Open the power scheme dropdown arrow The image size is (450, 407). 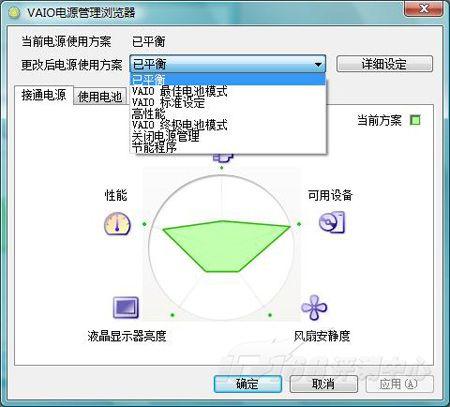click(x=318, y=64)
